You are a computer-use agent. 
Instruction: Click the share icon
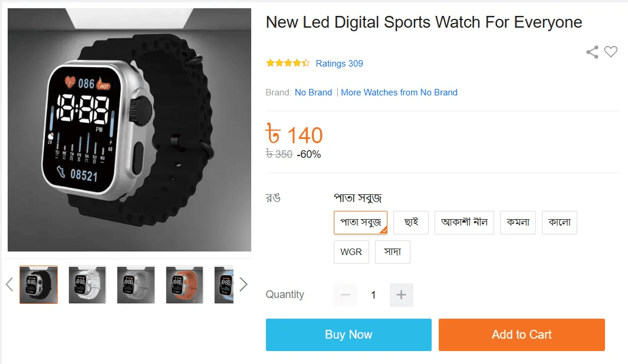593,52
